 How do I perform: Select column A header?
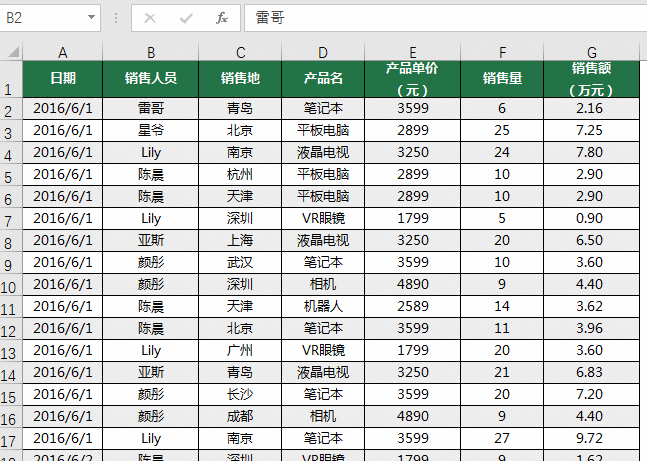62,52
